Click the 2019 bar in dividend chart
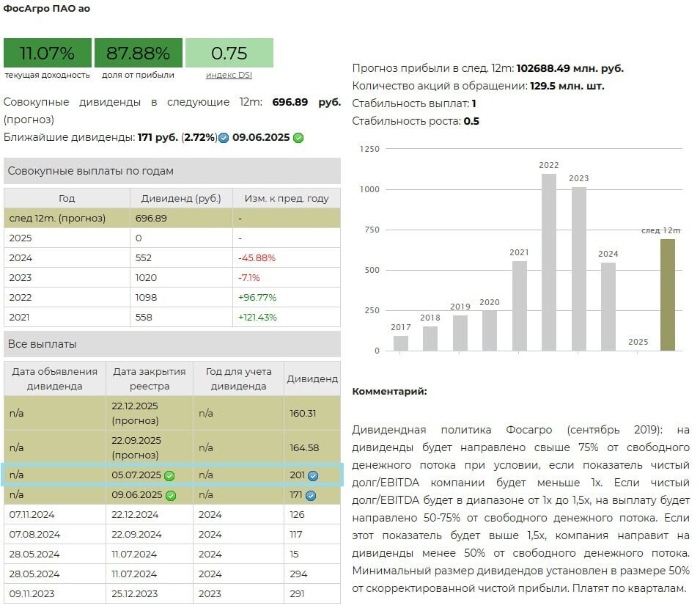The image size is (700, 611). pos(460,333)
